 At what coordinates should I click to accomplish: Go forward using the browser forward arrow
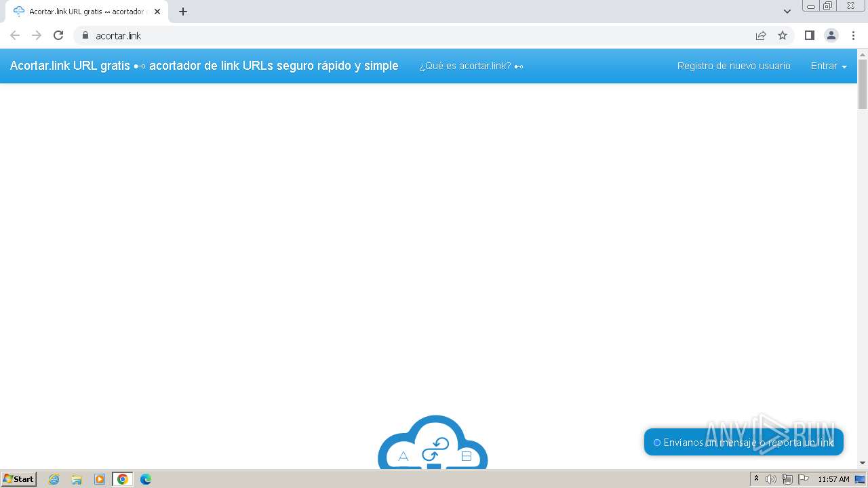pos(37,35)
